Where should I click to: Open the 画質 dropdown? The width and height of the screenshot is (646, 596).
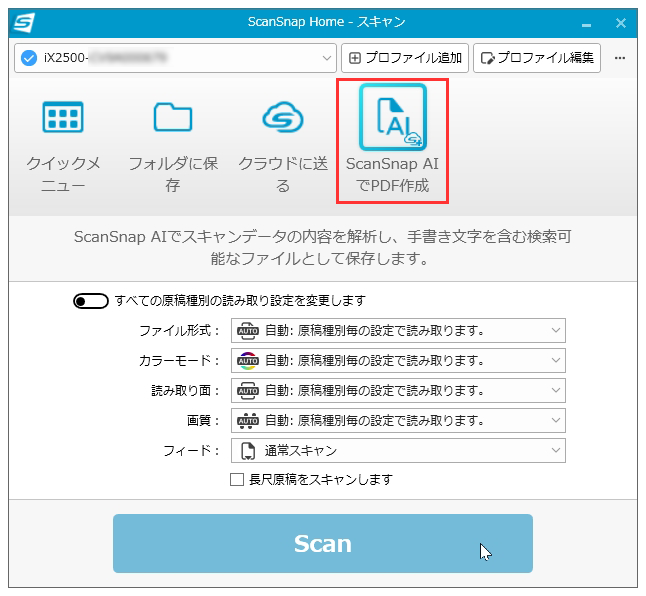click(398, 421)
